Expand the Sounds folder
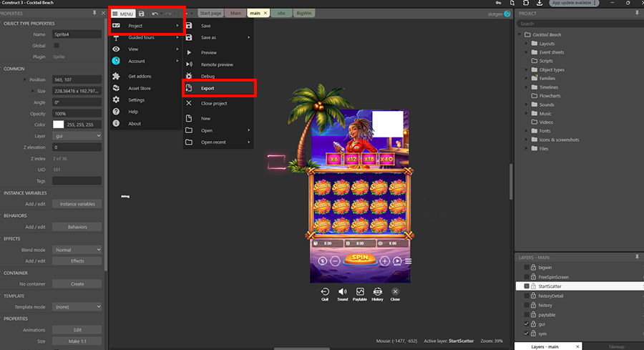Image resolution: width=644 pixels, height=350 pixels. point(526,104)
